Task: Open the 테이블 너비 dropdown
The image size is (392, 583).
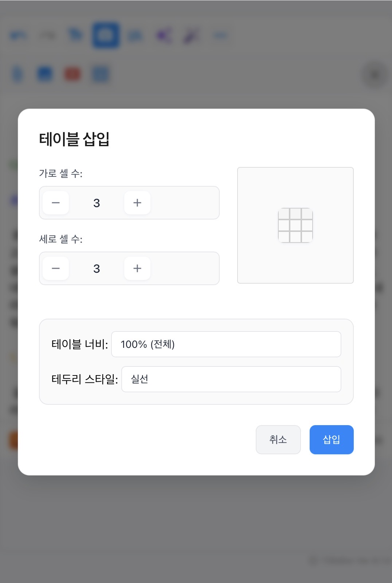Action: coord(226,344)
